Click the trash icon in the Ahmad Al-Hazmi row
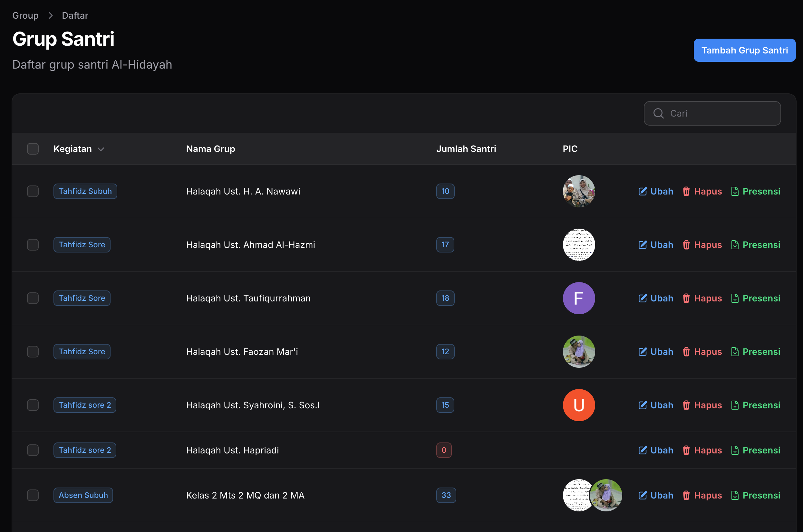This screenshot has height=532, width=803. tap(686, 245)
